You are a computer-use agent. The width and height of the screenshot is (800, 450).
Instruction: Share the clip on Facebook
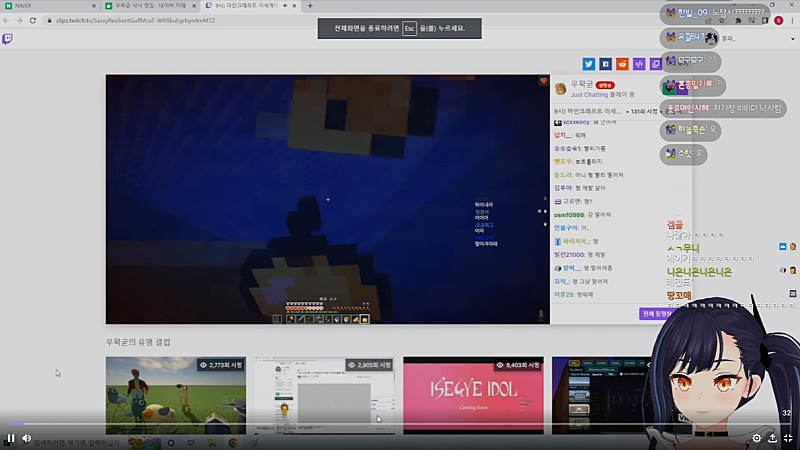606,64
